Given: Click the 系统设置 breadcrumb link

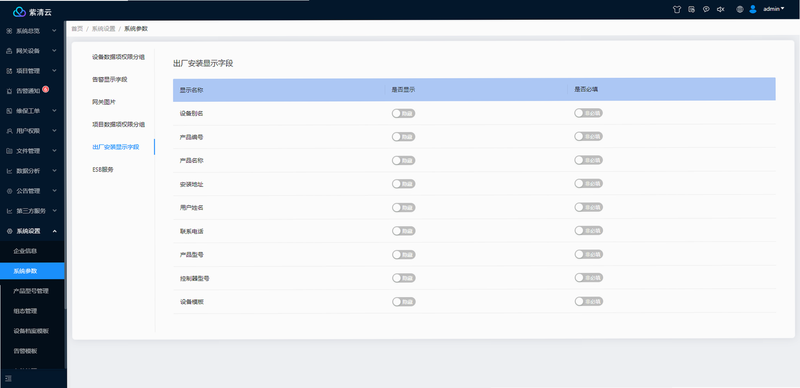Looking at the screenshot, I should [x=104, y=29].
